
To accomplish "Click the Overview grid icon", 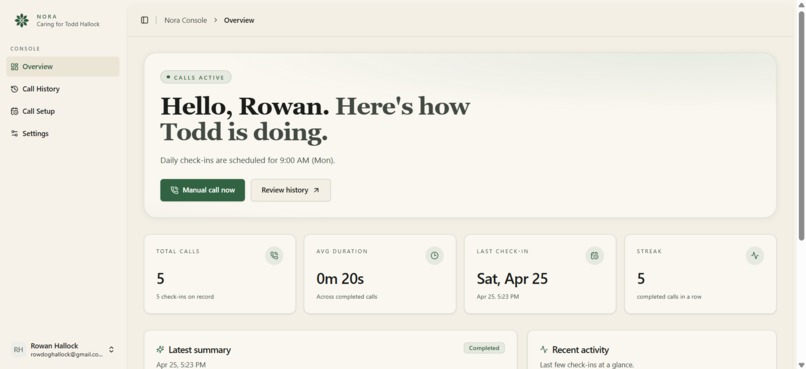I will click(14, 67).
